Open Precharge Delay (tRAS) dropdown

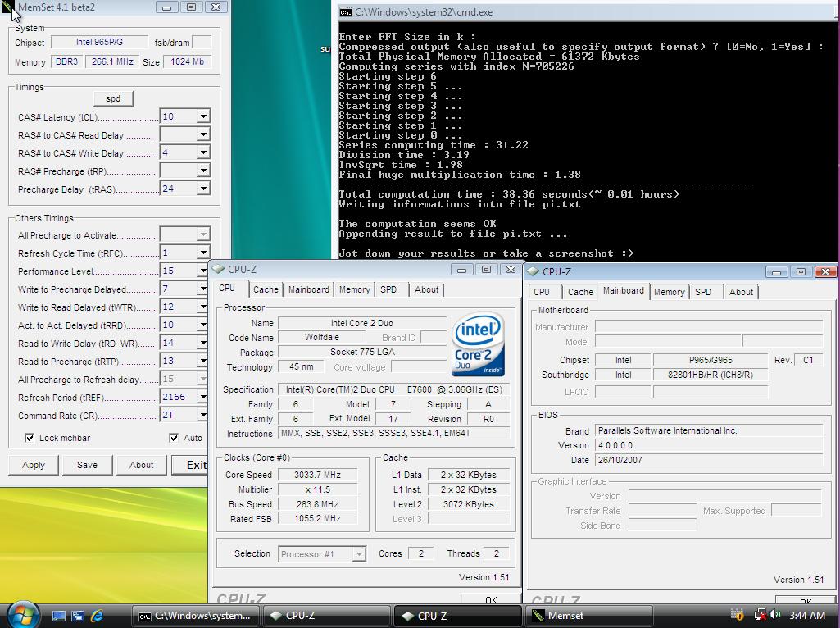point(203,189)
